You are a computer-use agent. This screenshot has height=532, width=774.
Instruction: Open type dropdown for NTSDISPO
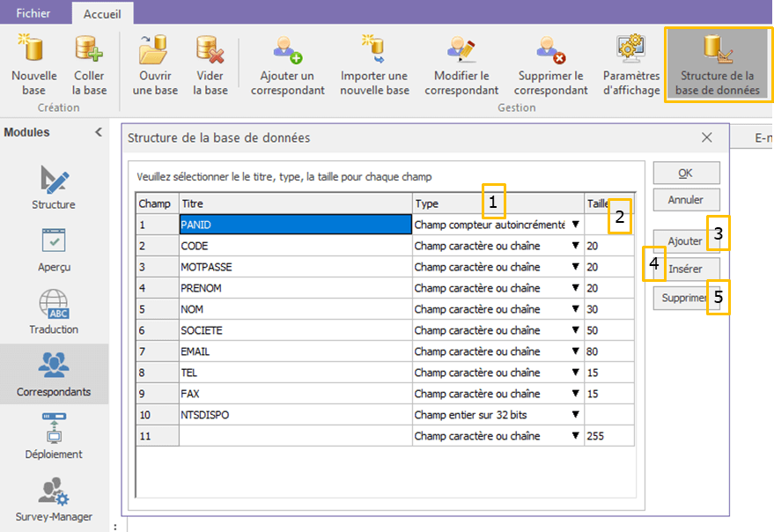[x=576, y=415]
